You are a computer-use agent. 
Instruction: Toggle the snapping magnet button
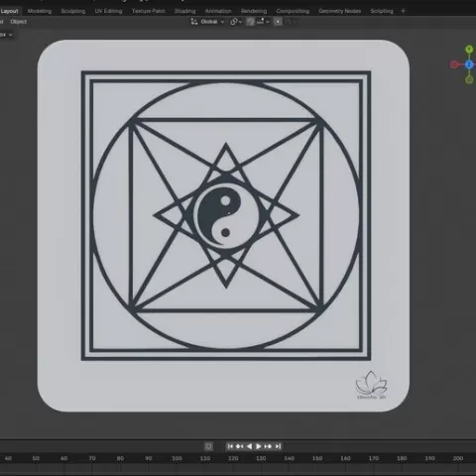point(251,22)
